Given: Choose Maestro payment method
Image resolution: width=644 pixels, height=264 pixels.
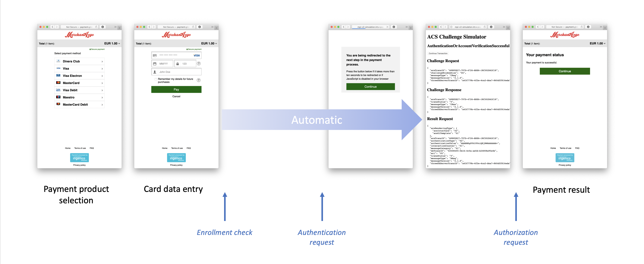Looking at the screenshot, I should [79, 97].
